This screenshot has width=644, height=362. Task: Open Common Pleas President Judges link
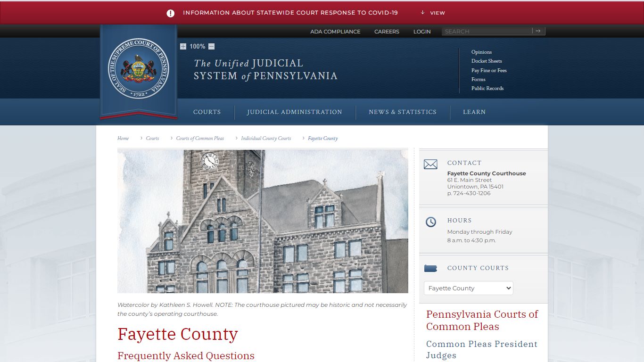click(x=482, y=350)
